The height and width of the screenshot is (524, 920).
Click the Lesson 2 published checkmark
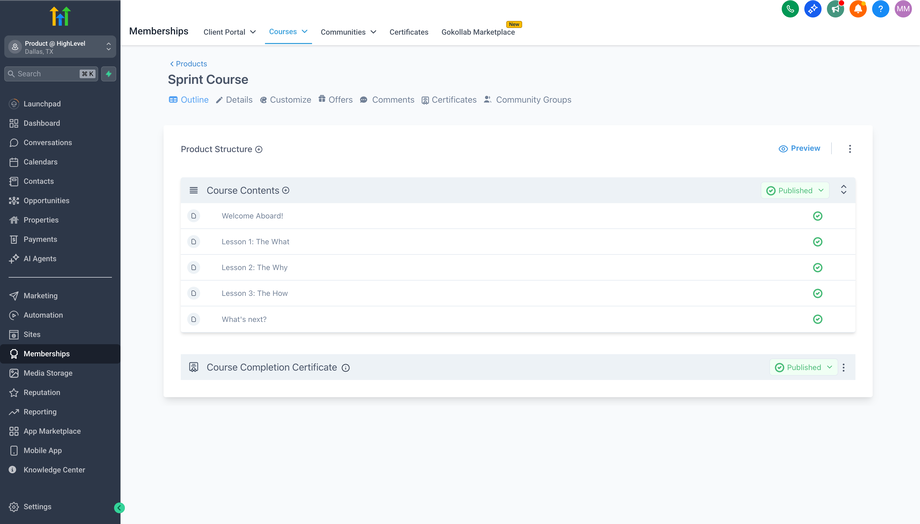click(817, 268)
